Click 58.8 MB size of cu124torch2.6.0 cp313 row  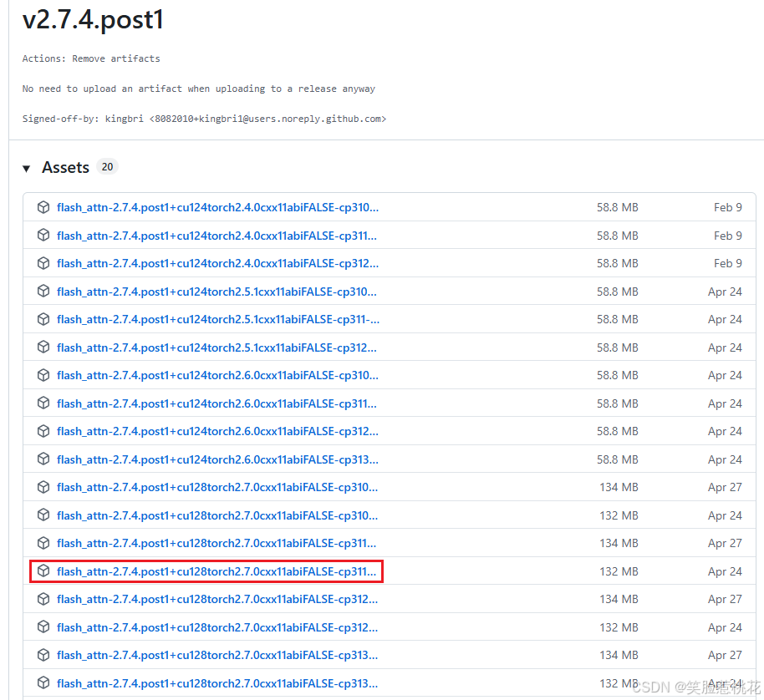pos(618,459)
